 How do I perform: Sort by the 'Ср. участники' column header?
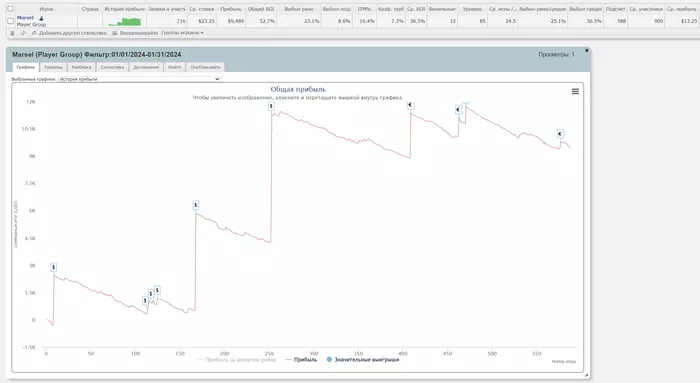tap(646, 9)
